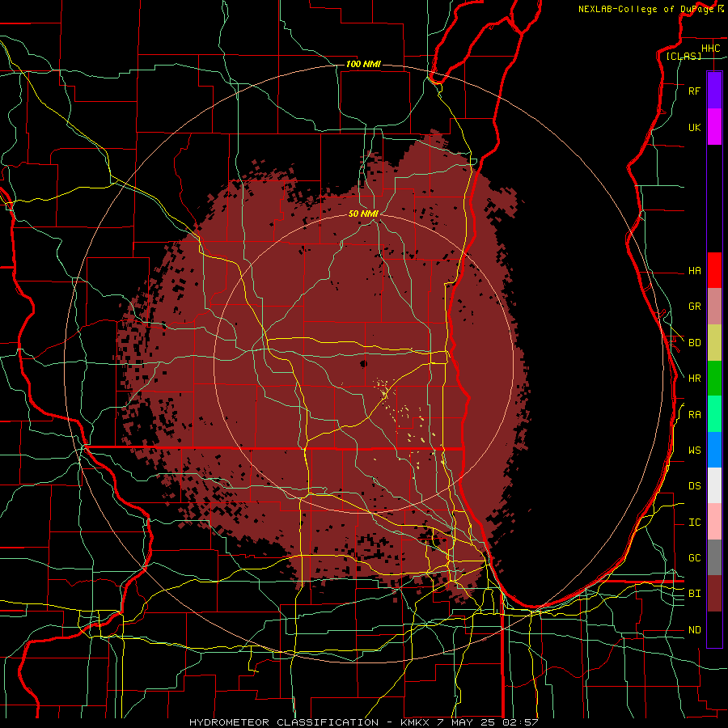
Task: Select the DS legend label
Action: pos(694,486)
